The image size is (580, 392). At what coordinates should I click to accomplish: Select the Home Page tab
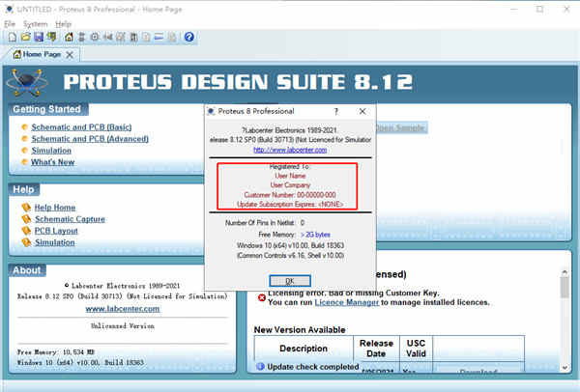pyautogui.click(x=42, y=54)
